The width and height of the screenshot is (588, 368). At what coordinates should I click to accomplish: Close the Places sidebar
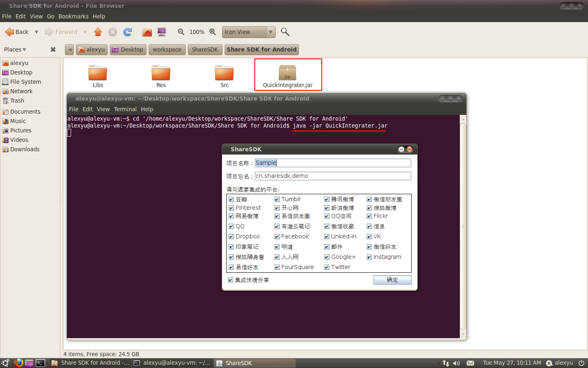(x=53, y=49)
